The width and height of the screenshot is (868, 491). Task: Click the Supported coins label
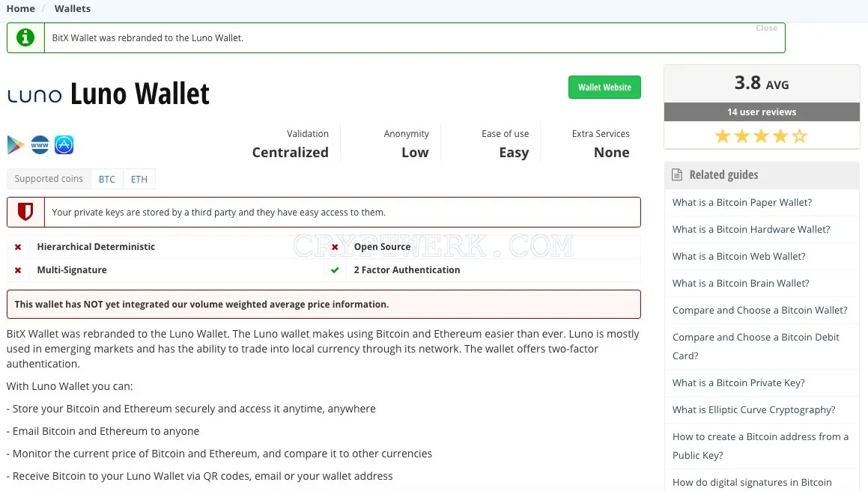click(x=49, y=179)
